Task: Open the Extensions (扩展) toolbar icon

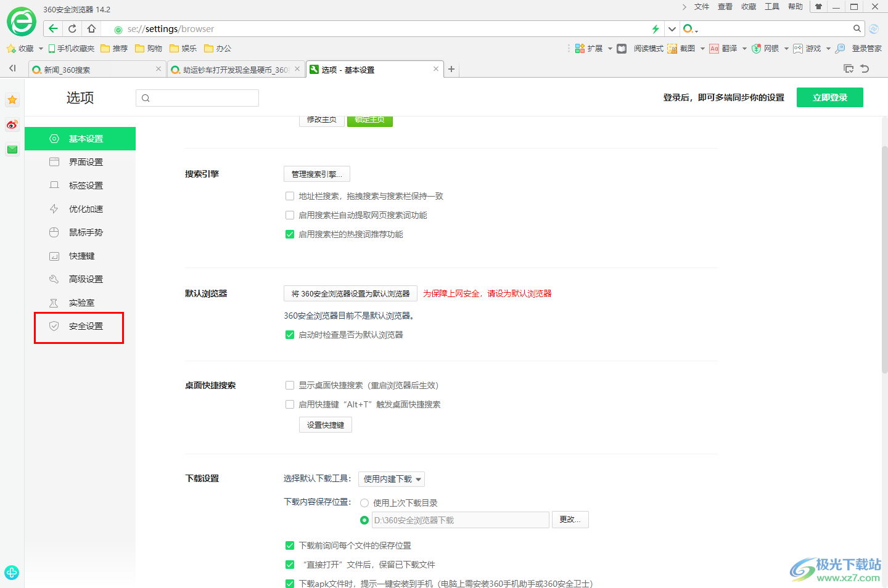Action: tap(580, 48)
